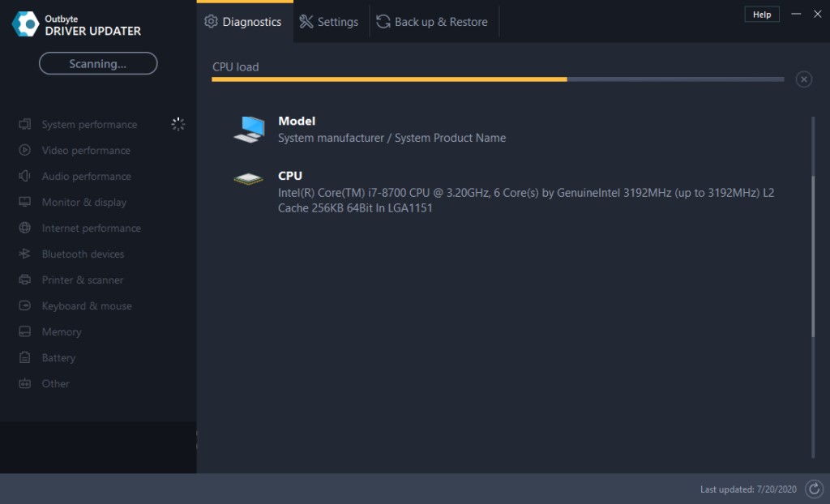The image size is (830, 504).
Task: Click the Audio performance speaker icon
Action: [25, 177]
